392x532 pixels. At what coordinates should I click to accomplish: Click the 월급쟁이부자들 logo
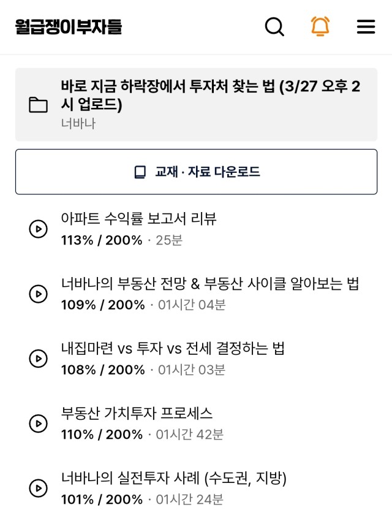[x=68, y=26]
